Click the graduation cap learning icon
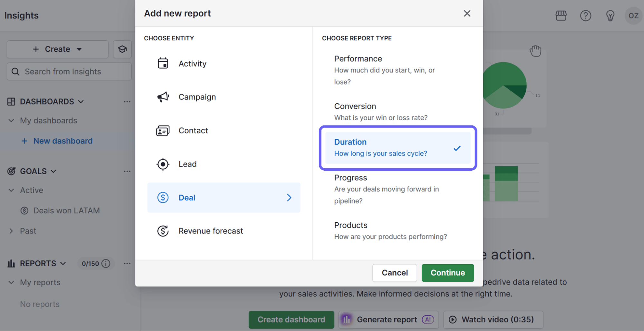The image size is (644, 331). coord(122,49)
